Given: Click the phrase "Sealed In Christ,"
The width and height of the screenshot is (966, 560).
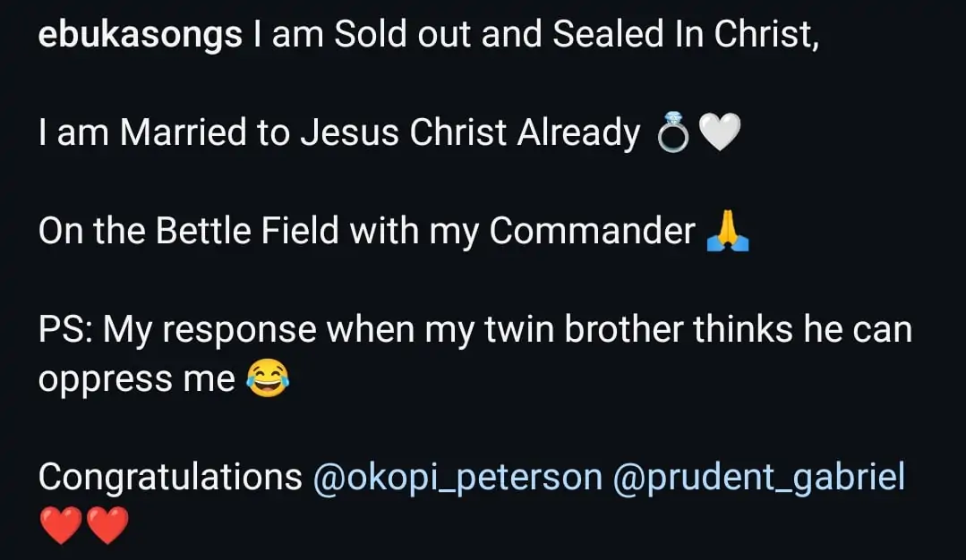Looking at the screenshot, I should 686,35.
